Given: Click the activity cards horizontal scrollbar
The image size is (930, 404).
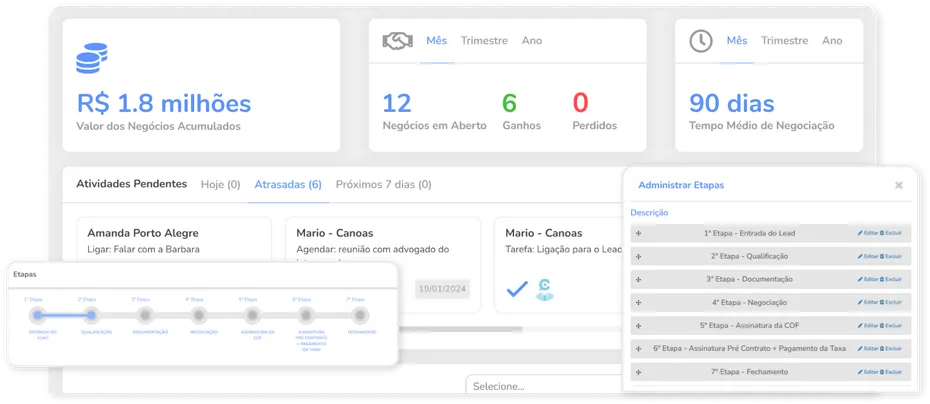Looking at the screenshot, I should [x=460, y=328].
